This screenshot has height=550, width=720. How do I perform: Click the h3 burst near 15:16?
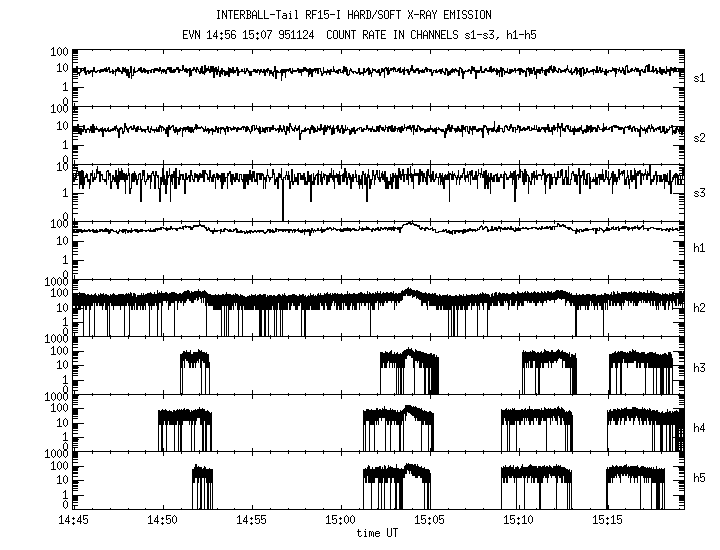pos(641,372)
